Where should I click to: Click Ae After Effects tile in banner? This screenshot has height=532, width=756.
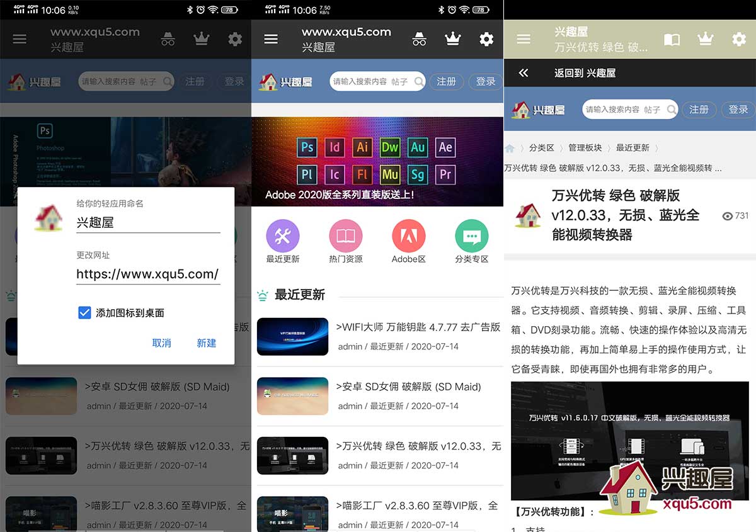(x=445, y=147)
